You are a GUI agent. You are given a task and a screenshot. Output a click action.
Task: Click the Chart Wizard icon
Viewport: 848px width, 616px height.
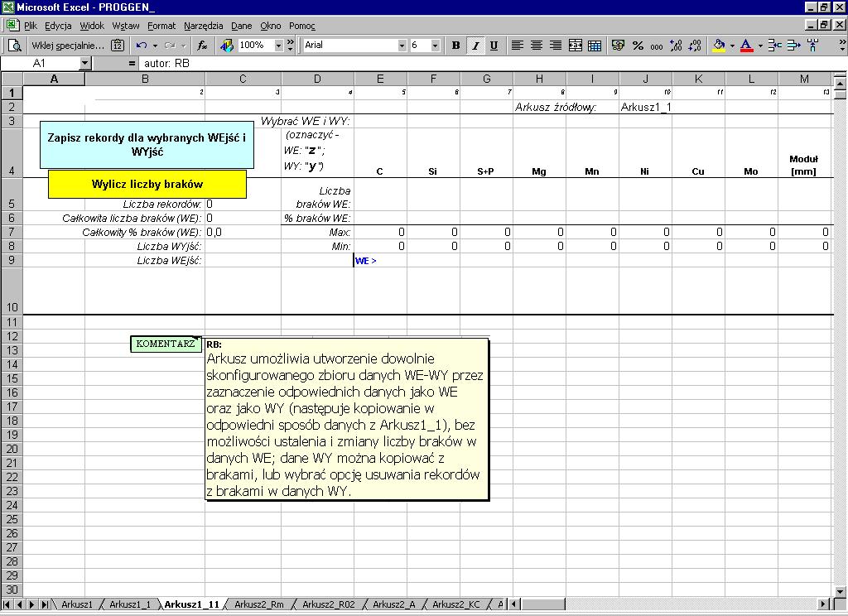227,46
